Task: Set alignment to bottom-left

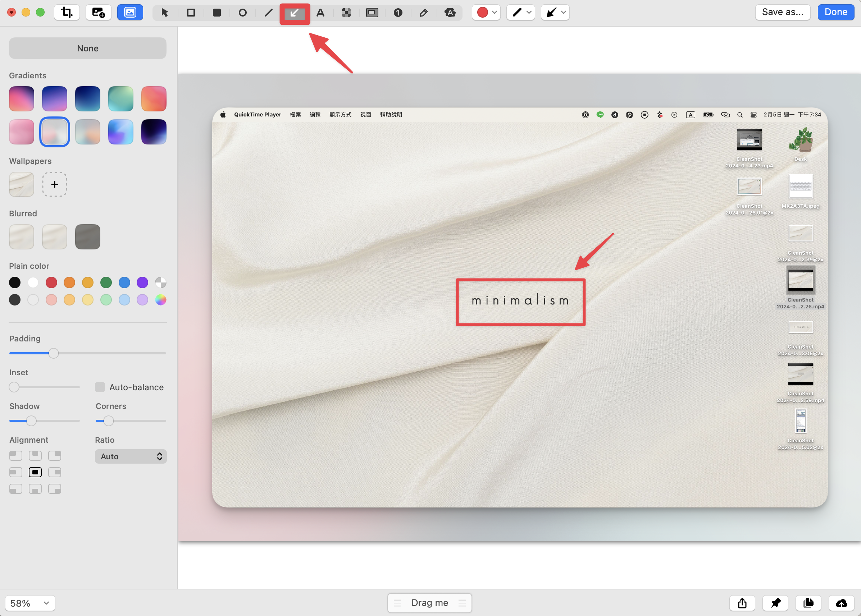Action: pyautogui.click(x=15, y=488)
